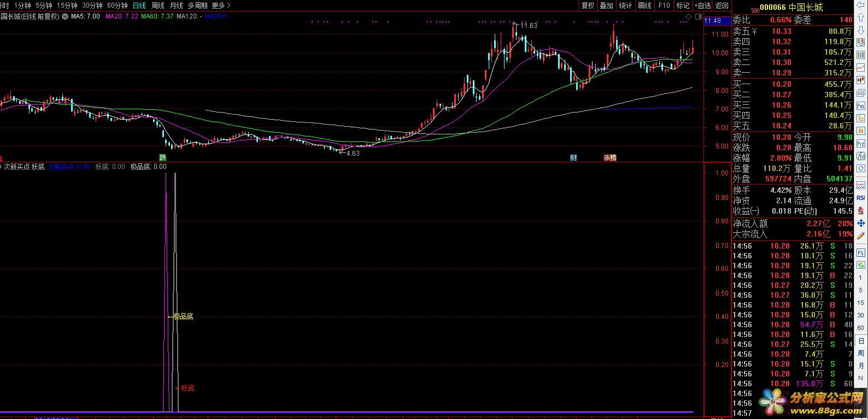Open dropdown circle beside stock title
This screenshot has height=419, width=868.
(x=65, y=16)
